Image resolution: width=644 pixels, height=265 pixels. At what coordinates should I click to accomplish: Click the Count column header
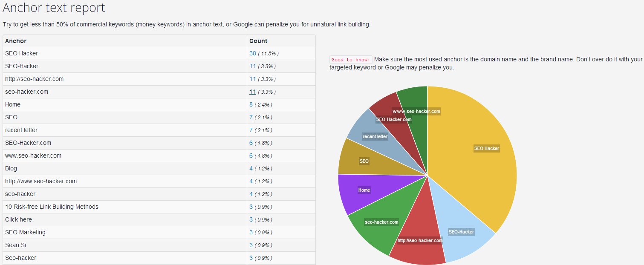coord(258,41)
